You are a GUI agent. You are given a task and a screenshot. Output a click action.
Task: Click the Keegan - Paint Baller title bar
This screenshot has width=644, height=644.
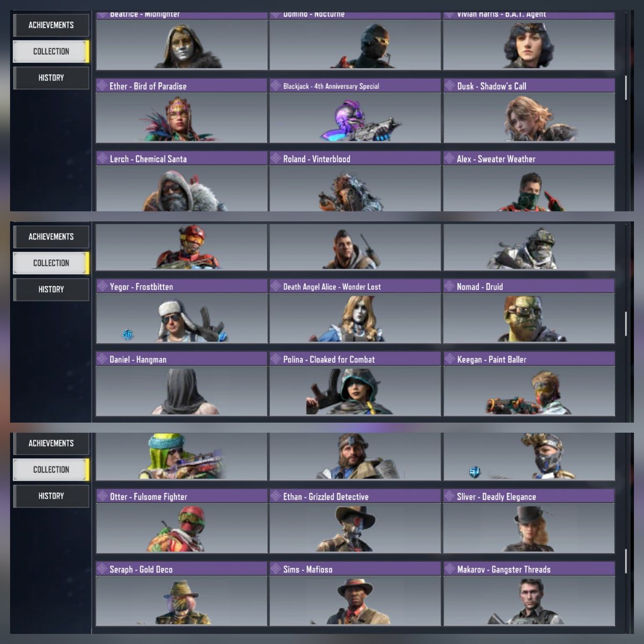[x=529, y=359]
